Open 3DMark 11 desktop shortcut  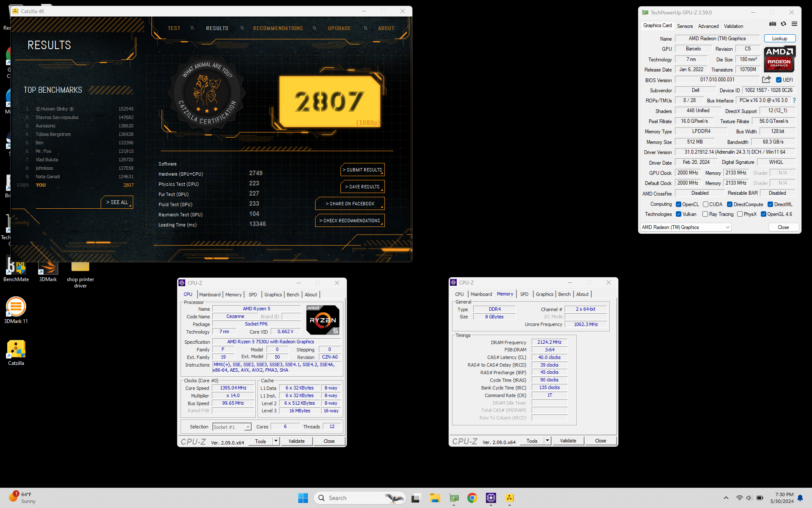pos(16,311)
